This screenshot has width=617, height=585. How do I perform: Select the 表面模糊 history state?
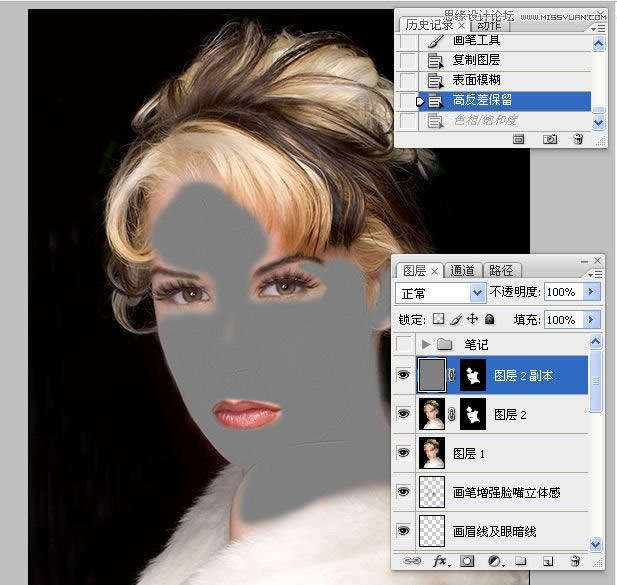pyautogui.click(x=476, y=80)
